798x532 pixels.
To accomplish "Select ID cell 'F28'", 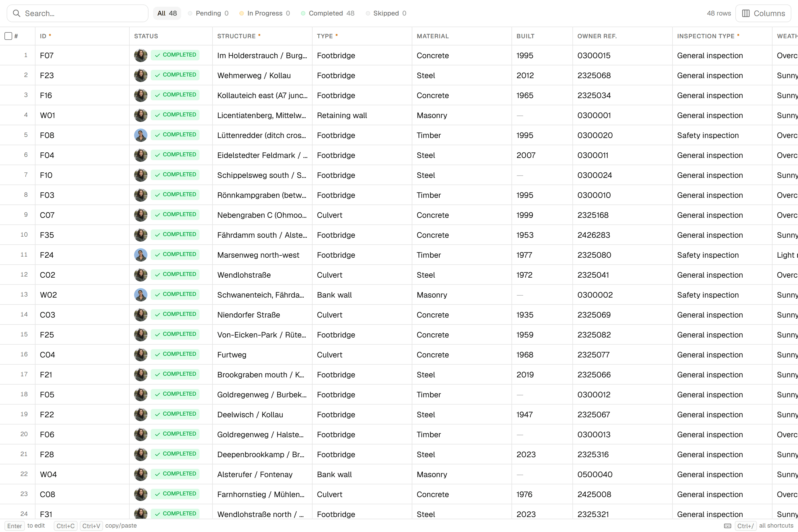I will 82,454.
